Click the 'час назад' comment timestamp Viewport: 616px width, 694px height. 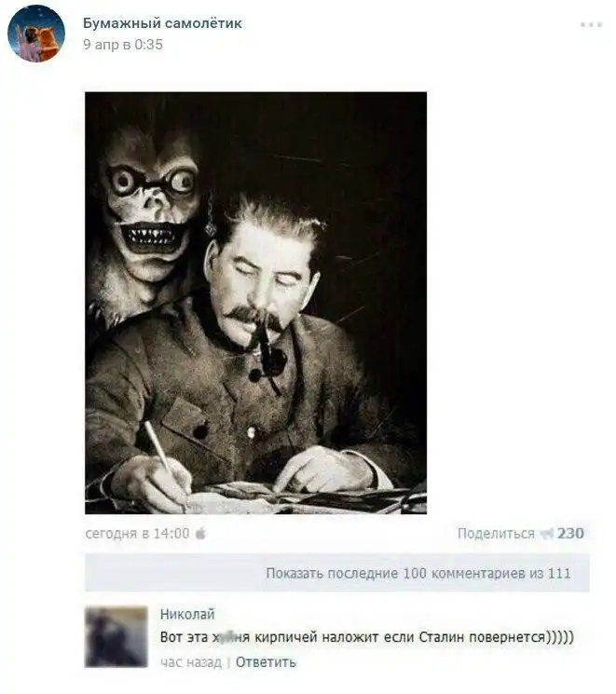(x=191, y=662)
